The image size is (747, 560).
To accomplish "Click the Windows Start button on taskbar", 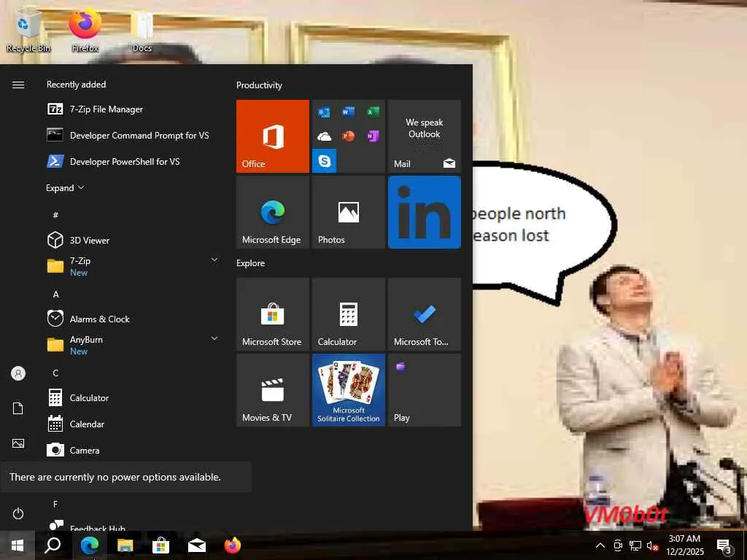I will tap(18, 545).
